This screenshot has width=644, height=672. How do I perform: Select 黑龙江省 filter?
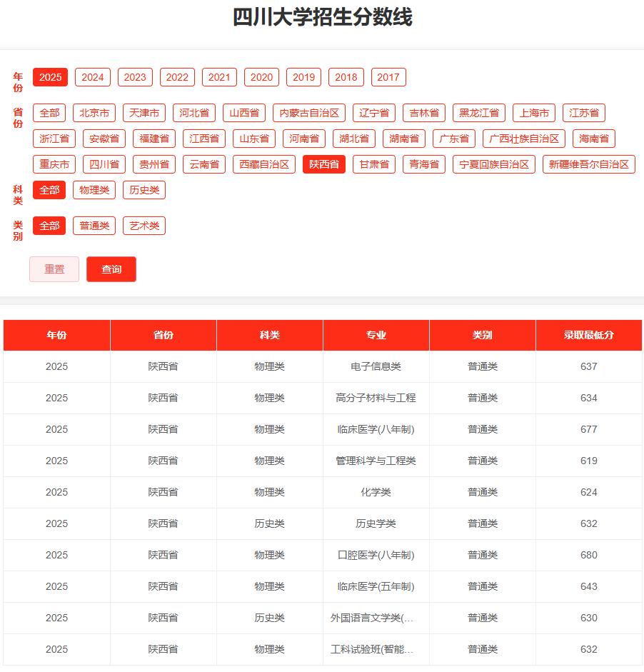[479, 113]
